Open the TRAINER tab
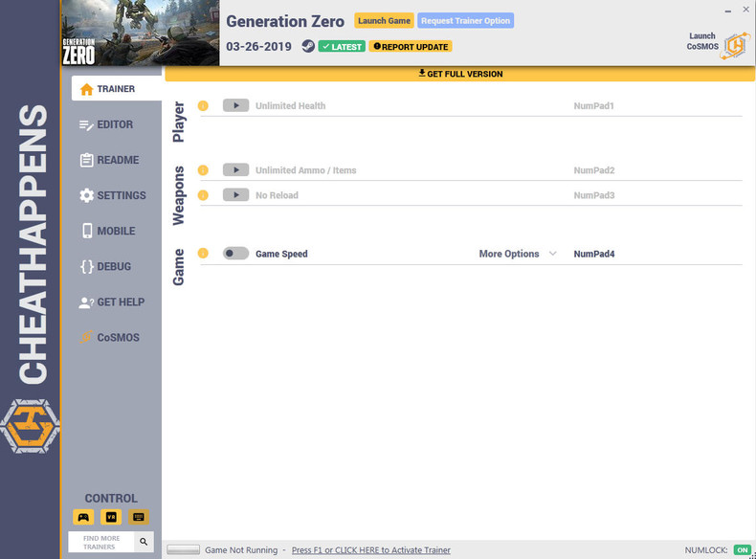Viewport: 756px width, 559px height. [x=117, y=89]
